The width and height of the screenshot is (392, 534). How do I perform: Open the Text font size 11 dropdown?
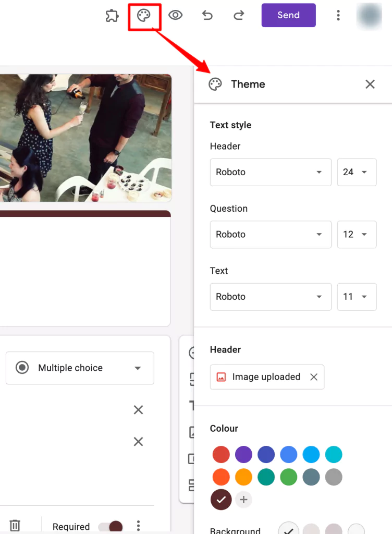(x=357, y=297)
